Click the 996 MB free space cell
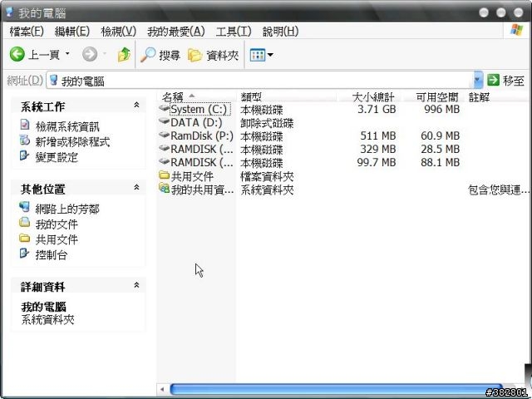Image resolution: width=532 pixels, height=399 pixels. [441, 109]
